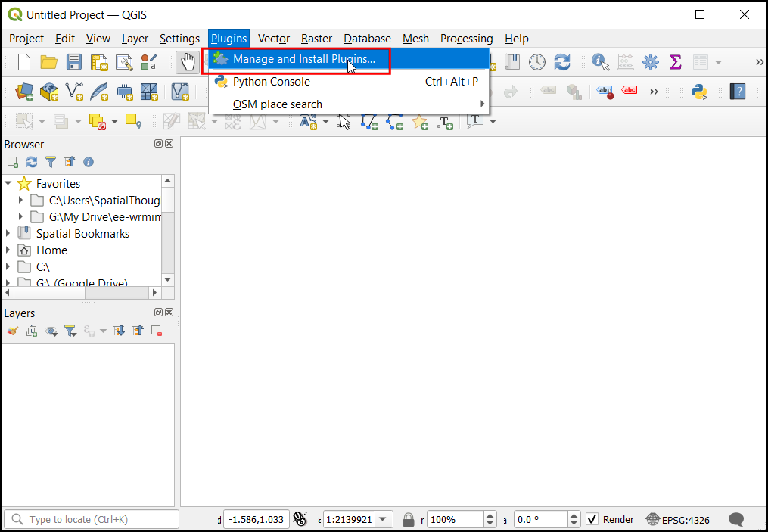The image size is (768, 532).
Task: Select Spatial Bookmarks in Browser tree
Action: tap(82, 233)
